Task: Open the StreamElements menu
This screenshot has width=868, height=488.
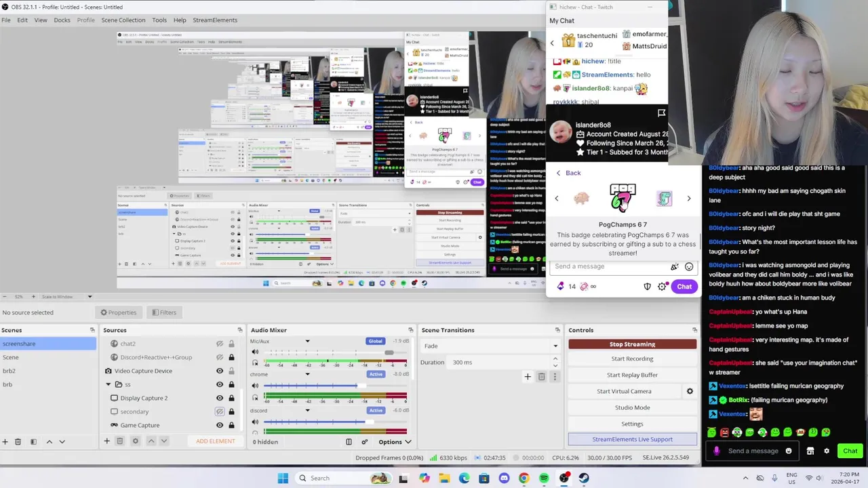Action: 215,20
